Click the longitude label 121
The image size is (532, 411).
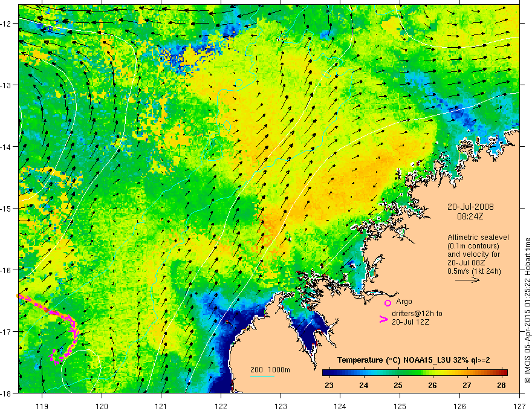[x=161, y=406]
